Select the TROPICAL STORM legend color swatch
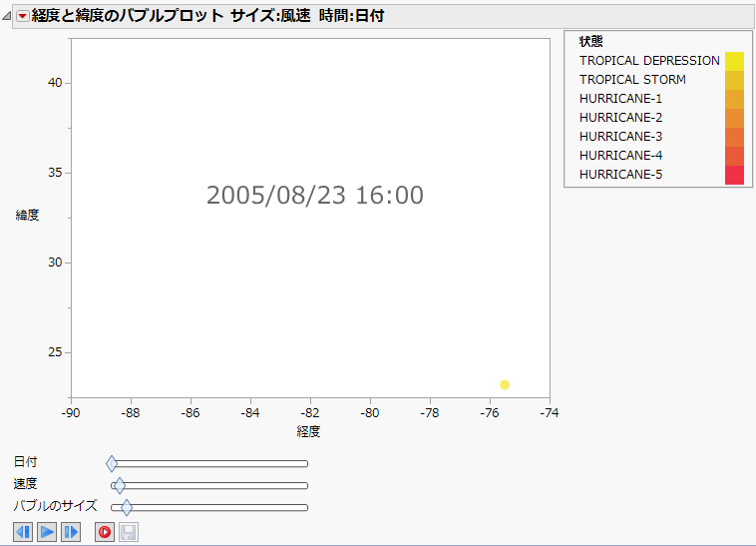 coord(734,80)
